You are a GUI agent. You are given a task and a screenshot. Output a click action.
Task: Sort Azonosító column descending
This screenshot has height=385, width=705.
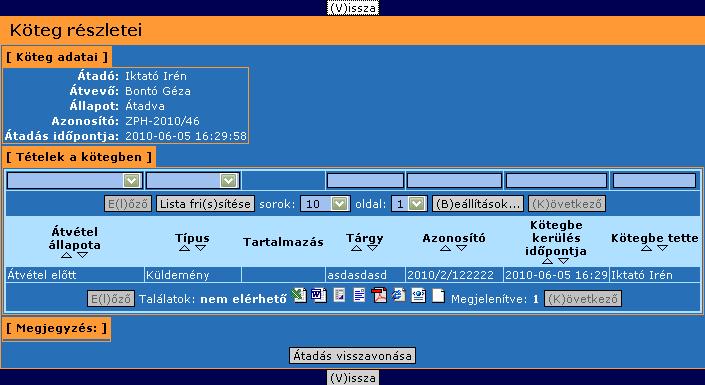pyautogui.click(x=461, y=249)
